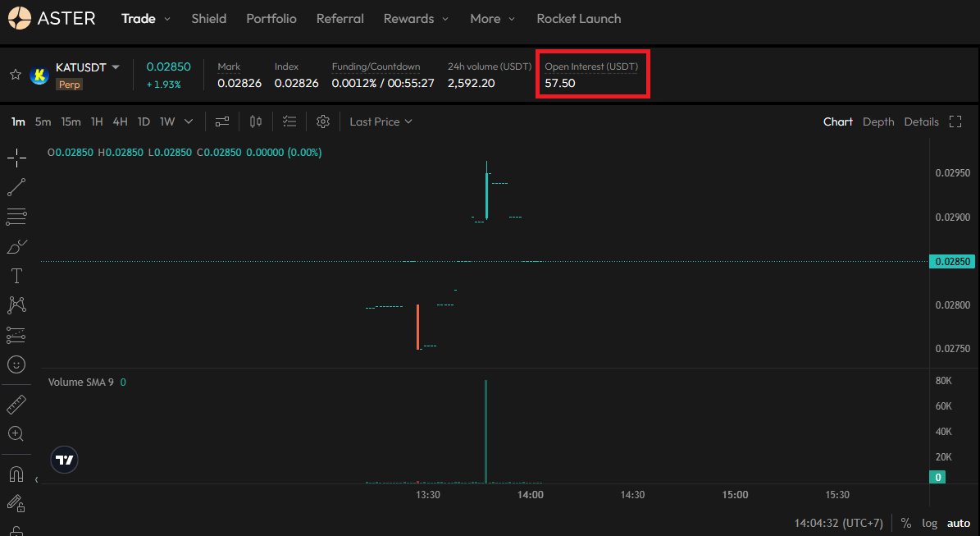Toggle percentage scale on price axis
The image size is (980, 536).
tap(906, 523)
